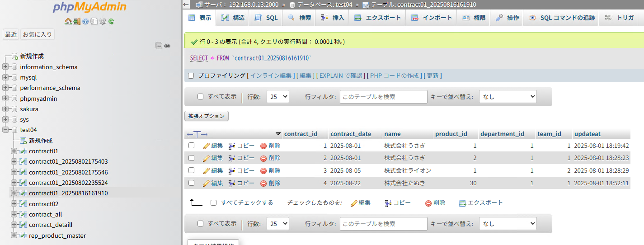Click the lower 行フィルタ search field
644x245 pixels.
click(384, 223)
